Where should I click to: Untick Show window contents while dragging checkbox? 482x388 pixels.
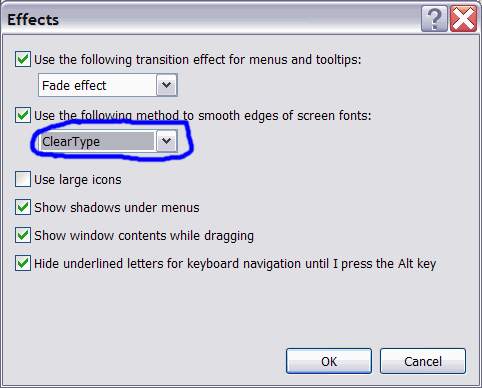click(x=23, y=235)
